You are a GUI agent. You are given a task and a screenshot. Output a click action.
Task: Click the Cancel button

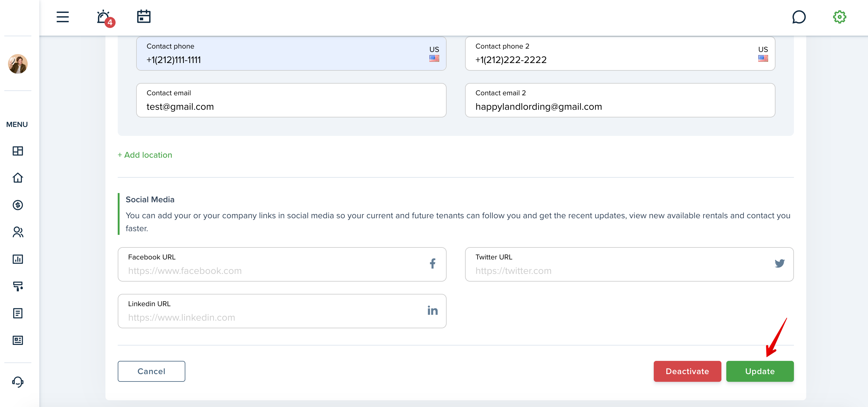[x=151, y=371]
